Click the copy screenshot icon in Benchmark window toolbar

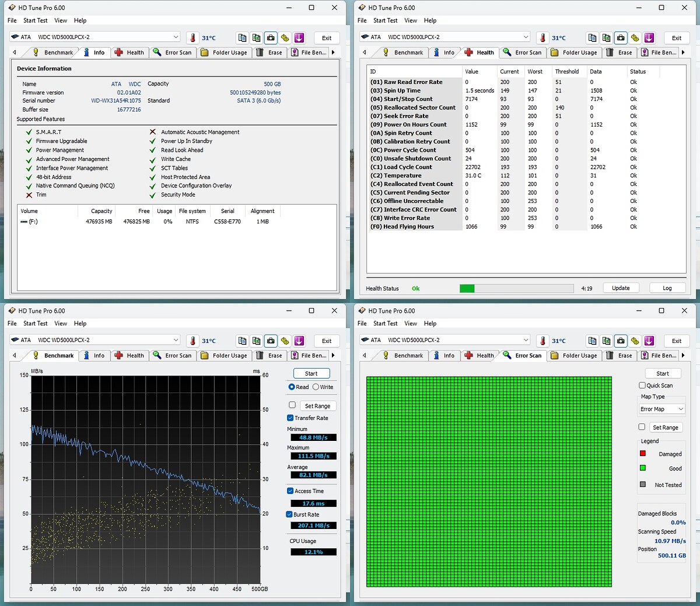point(257,341)
